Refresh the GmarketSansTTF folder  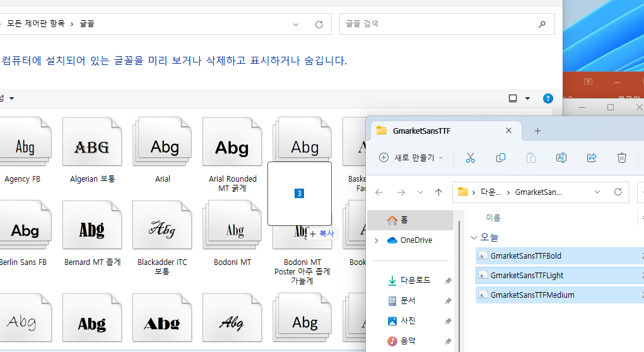pos(618,192)
